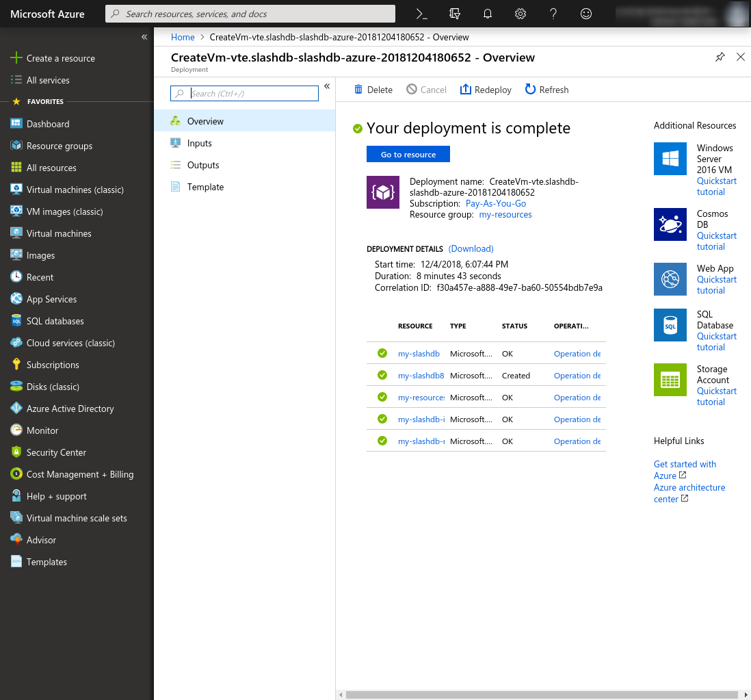This screenshot has height=700, width=751.
Task: Click the Refresh toolbar button
Action: click(546, 90)
